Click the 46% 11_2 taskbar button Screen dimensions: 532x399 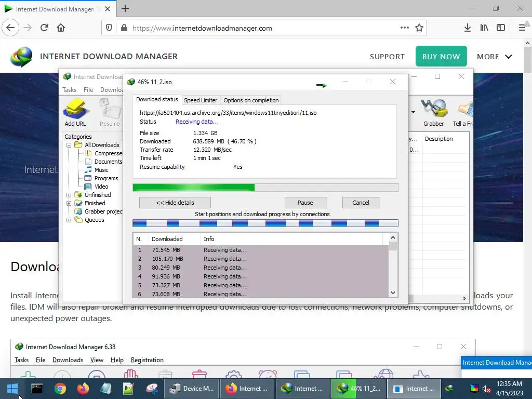point(358,389)
